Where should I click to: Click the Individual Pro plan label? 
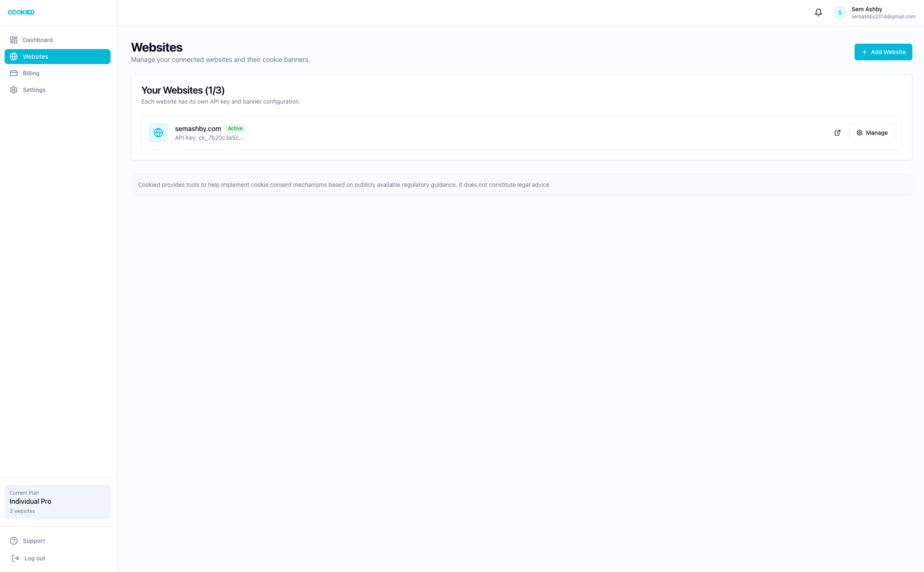(x=30, y=501)
